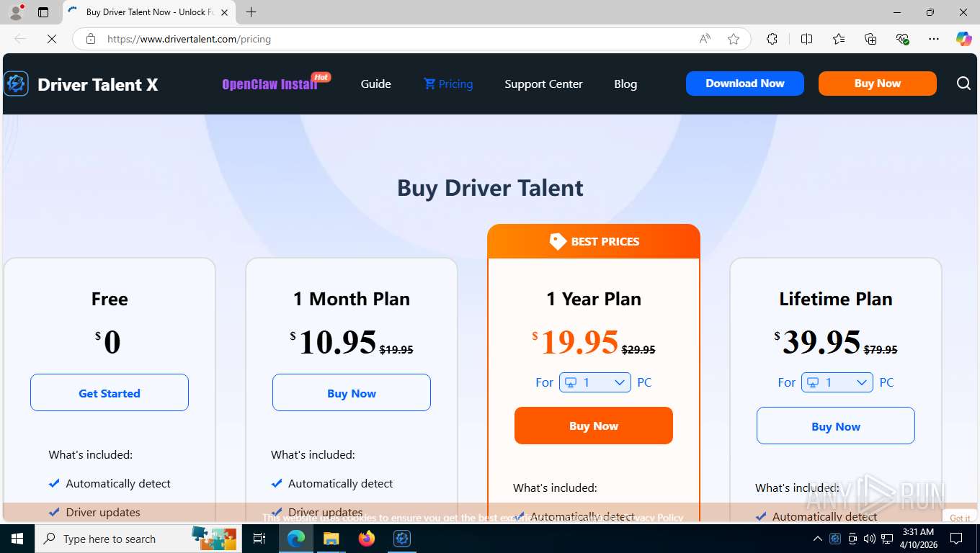Stop page loading with X button
The height and width of the screenshot is (553, 980).
pos(52,39)
